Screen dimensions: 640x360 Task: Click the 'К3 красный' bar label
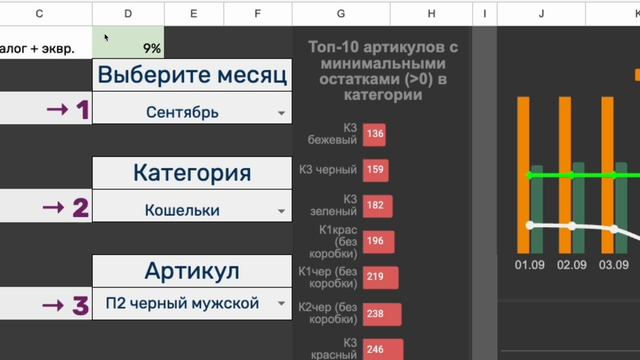pos(334,349)
